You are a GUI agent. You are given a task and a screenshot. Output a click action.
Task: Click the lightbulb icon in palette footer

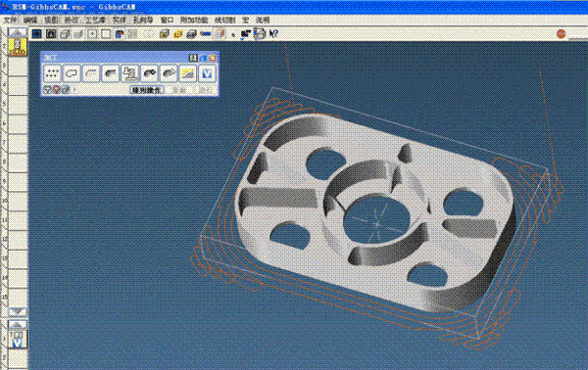point(47,90)
